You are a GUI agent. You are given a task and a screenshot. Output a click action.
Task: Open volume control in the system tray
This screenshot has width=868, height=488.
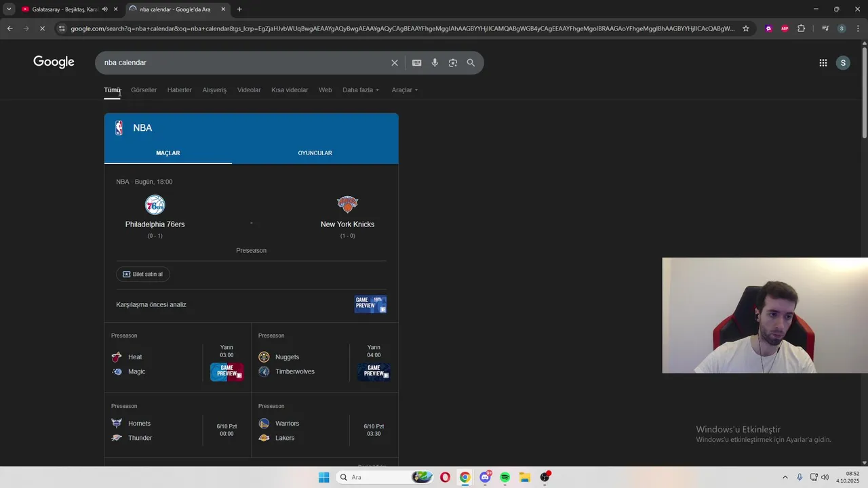pos(825,477)
